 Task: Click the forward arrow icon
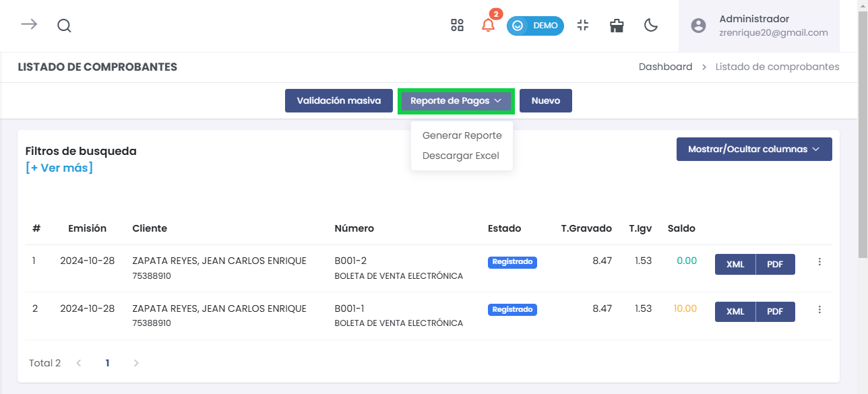point(27,25)
